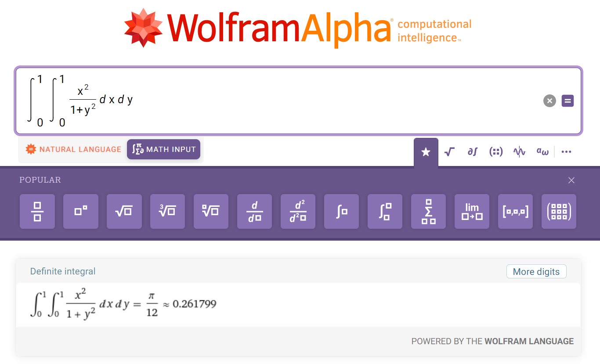This screenshot has height=364, width=600.
Task: Click the result value 0.261799
Action: (x=195, y=304)
